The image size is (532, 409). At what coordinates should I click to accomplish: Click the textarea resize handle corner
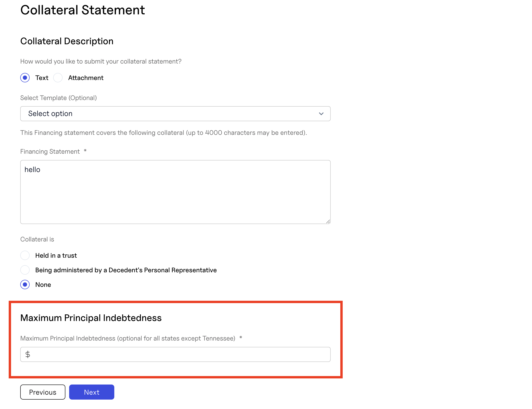coord(328,221)
